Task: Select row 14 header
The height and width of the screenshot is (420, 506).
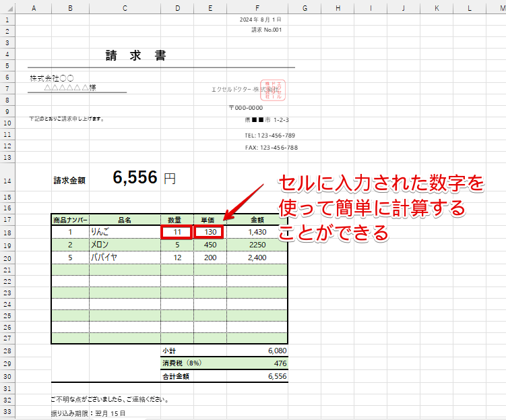Action: coord(7,180)
